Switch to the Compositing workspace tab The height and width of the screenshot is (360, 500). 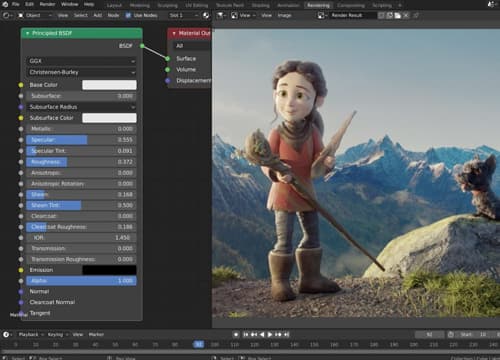[351, 5]
